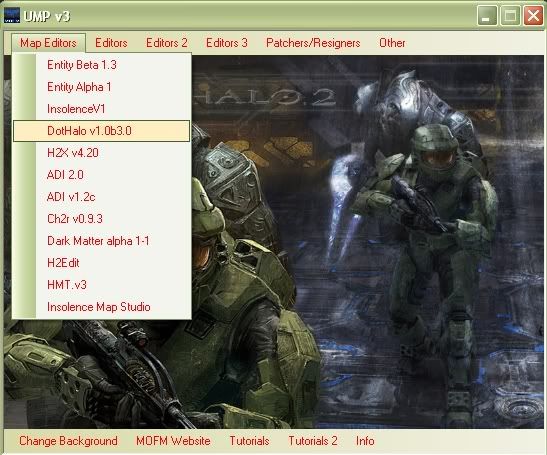This screenshot has width=547, height=455.
Task: Open the Editors 3 menu
Action: [227, 43]
